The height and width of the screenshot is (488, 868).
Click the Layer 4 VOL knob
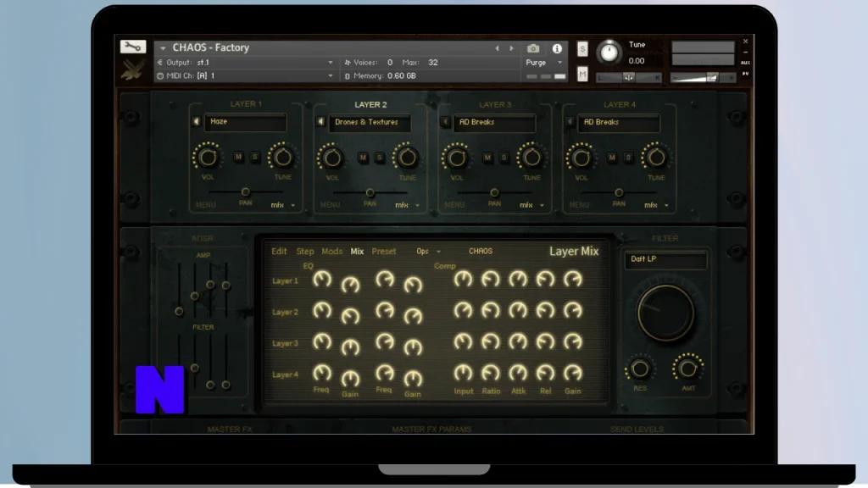(581, 158)
